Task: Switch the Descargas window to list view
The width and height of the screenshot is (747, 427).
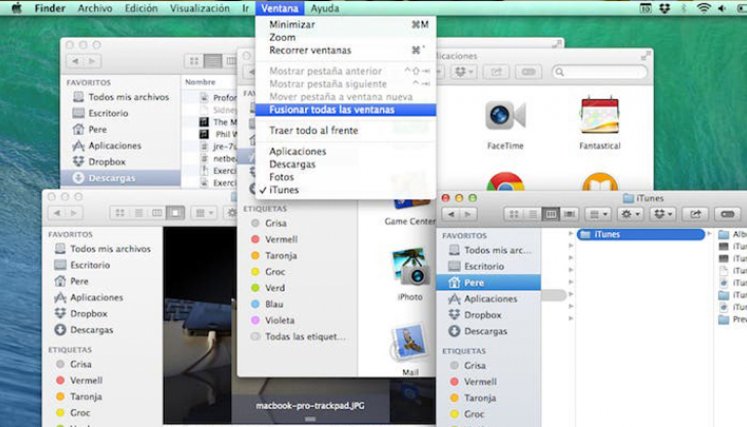Action: point(212,61)
